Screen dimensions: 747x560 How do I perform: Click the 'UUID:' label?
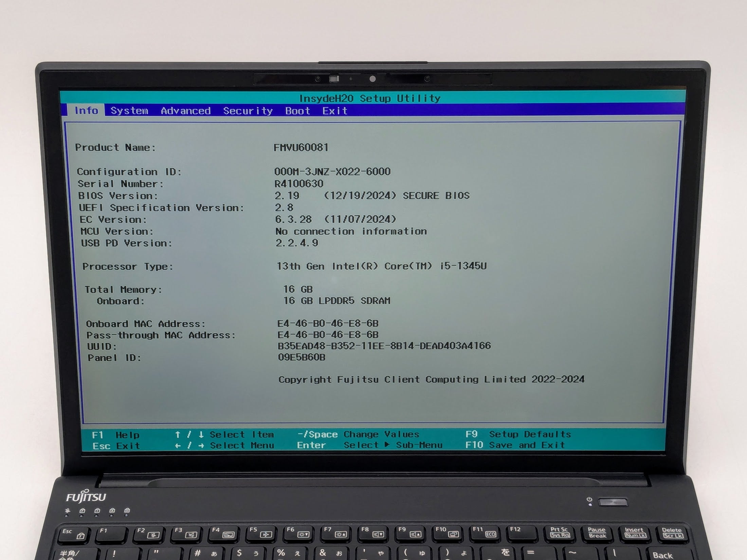click(x=102, y=347)
